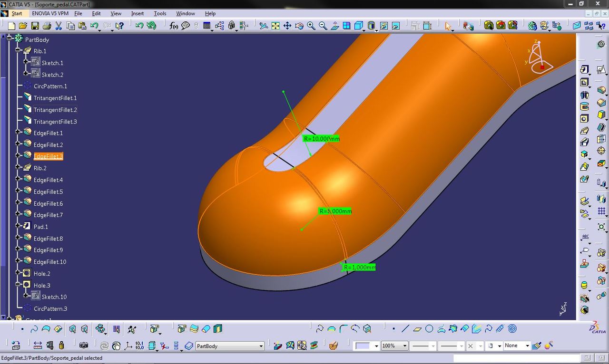Click the command input field in status bar

516,358
